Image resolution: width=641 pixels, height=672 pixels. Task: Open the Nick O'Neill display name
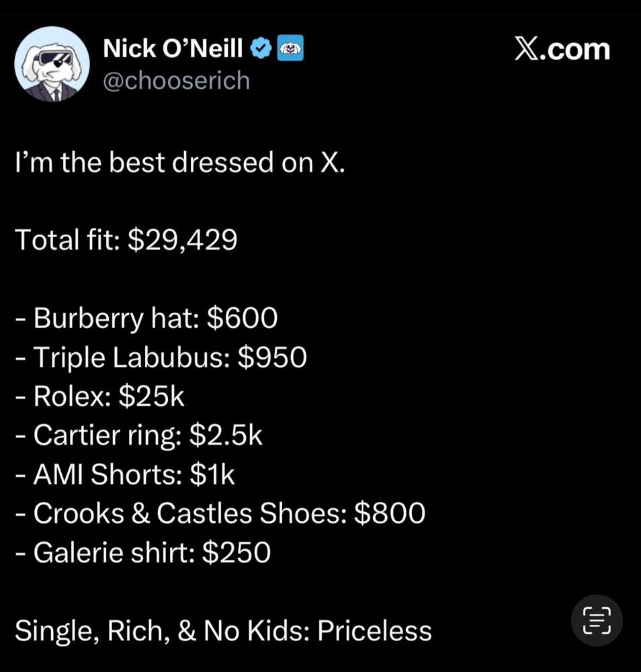173,48
